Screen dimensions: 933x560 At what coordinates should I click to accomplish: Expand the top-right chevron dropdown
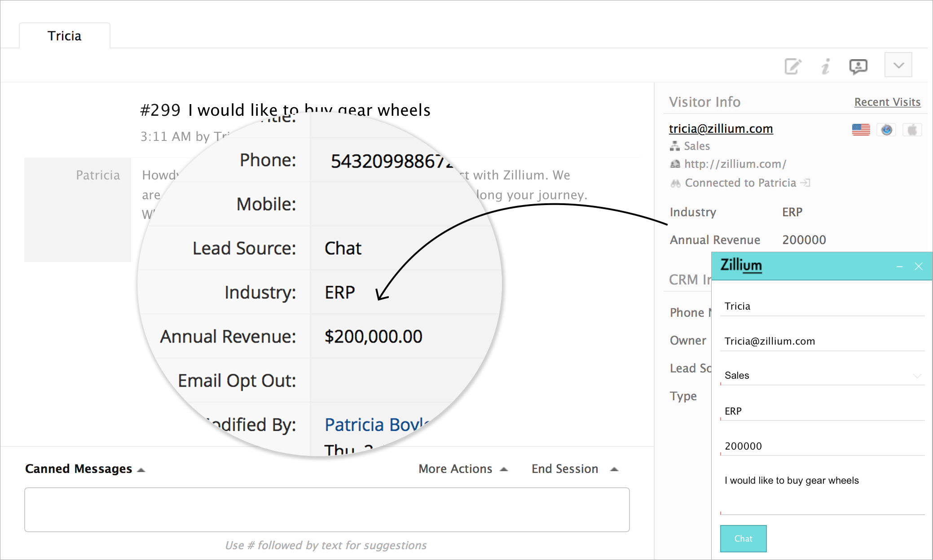(x=898, y=65)
